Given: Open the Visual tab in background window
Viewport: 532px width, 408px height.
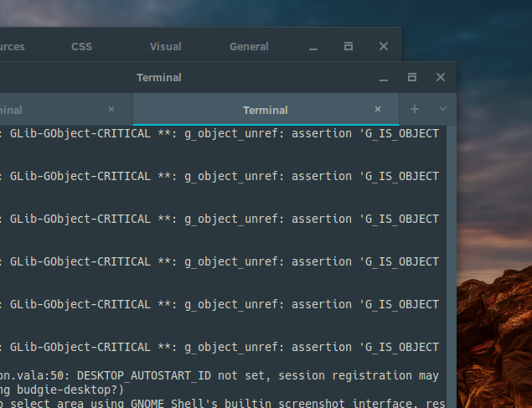Looking at the screenshot, I should click(x=166, y=46).
